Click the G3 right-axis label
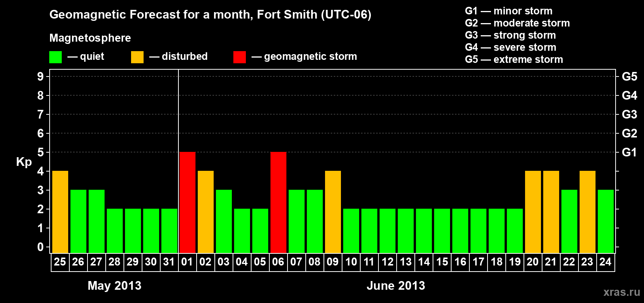Image resolution: width=644 pixels, height=303 pixels. click(x=629, y=114)
